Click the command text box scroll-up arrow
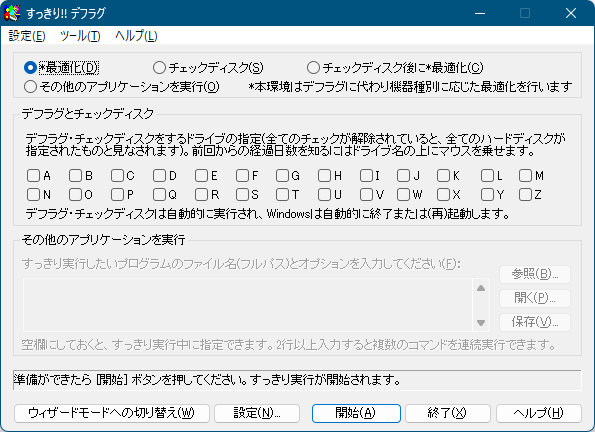This screenshot has height=432, width=595. pyautogui.click(x=481, y=288)
